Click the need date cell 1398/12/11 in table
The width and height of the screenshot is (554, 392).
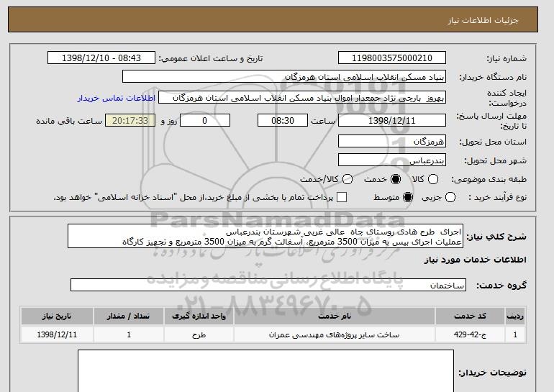click(x=57, y=334)
